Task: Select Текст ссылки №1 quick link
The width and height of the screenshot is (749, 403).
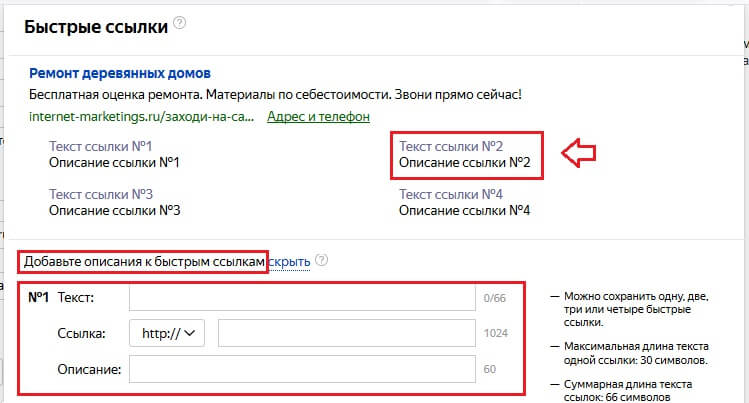Action: point(113,145)
